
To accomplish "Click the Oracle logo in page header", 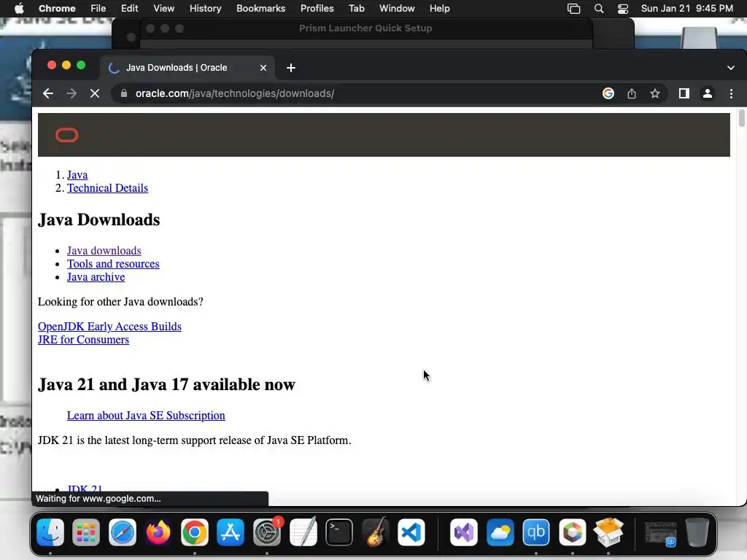I will [x=66, y=135].
